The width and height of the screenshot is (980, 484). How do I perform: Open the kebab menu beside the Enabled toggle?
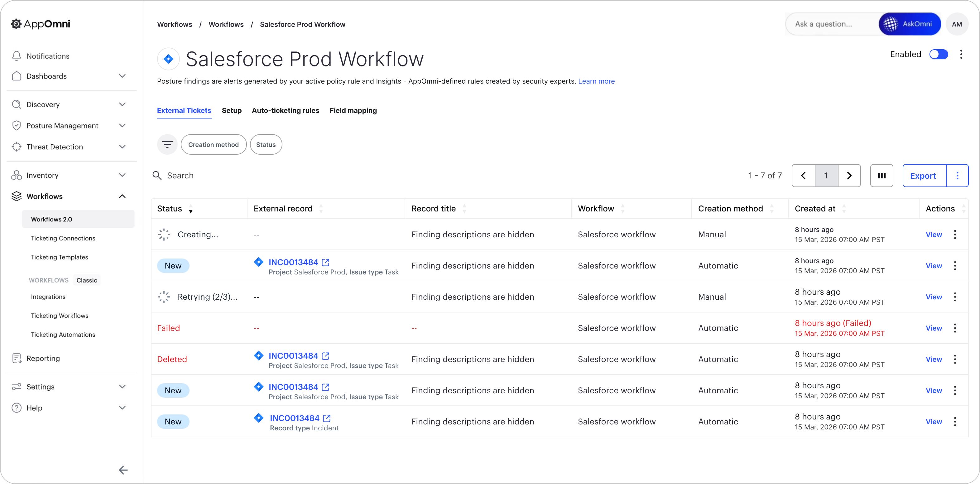click(961, 54)
